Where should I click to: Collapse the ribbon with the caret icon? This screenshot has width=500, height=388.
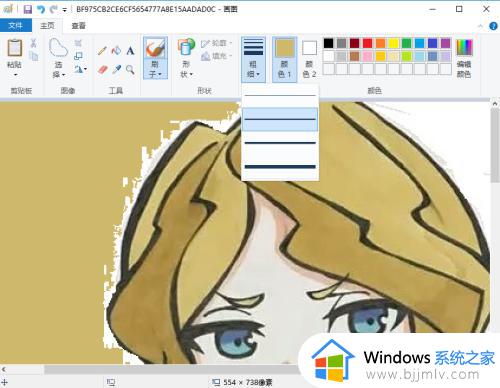tap(480, 26)
